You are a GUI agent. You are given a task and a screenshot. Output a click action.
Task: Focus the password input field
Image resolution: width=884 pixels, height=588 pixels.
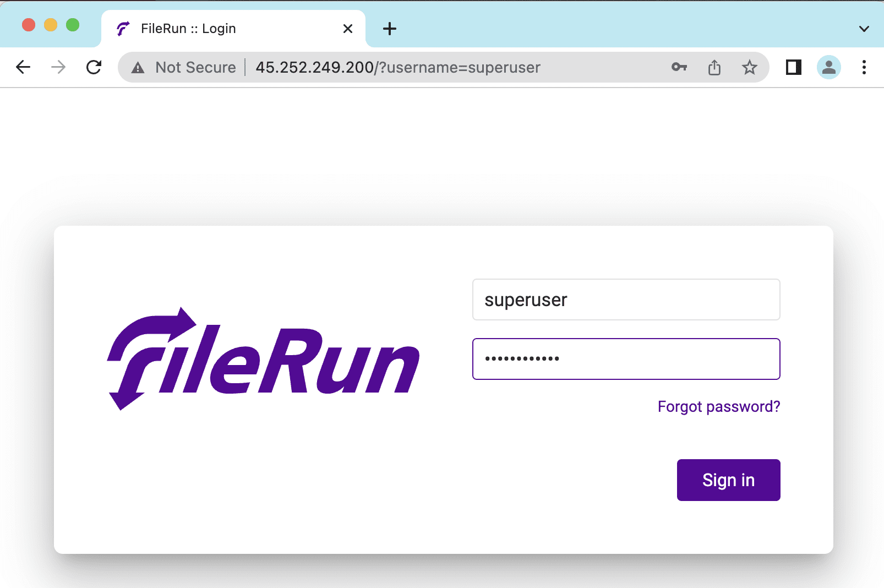[x=626, y=359]
